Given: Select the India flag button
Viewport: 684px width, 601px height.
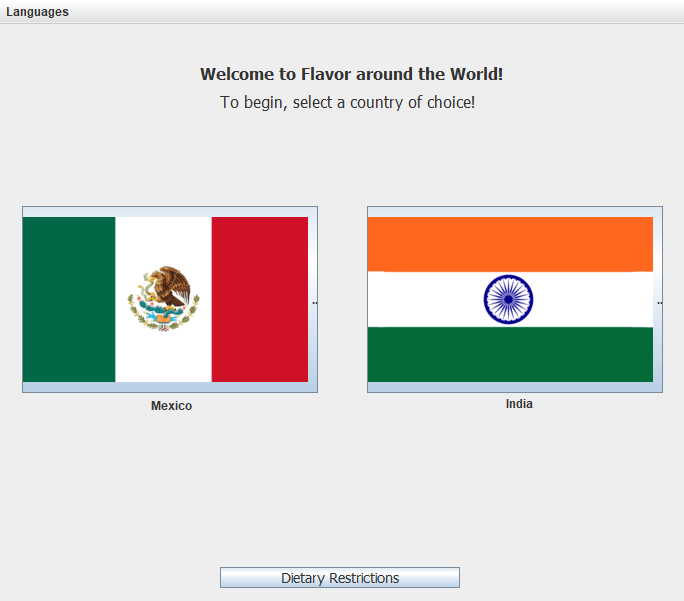Looking at the screenshot, I should pyautogui.click(x=515, y=300).
